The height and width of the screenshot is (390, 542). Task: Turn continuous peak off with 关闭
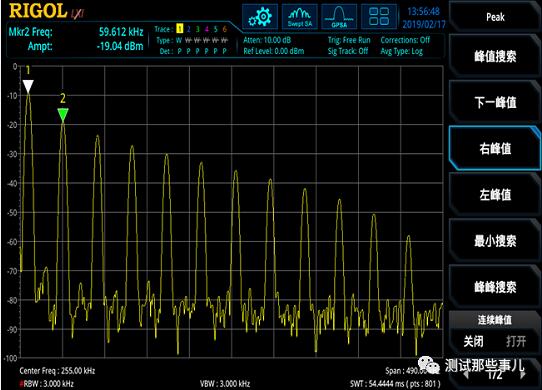click(473, 342)
